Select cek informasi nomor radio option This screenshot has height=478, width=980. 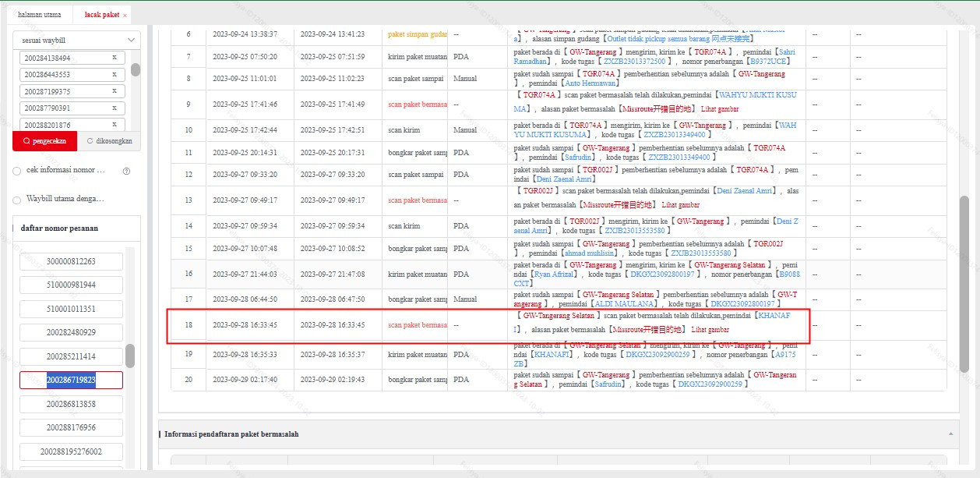17,171
